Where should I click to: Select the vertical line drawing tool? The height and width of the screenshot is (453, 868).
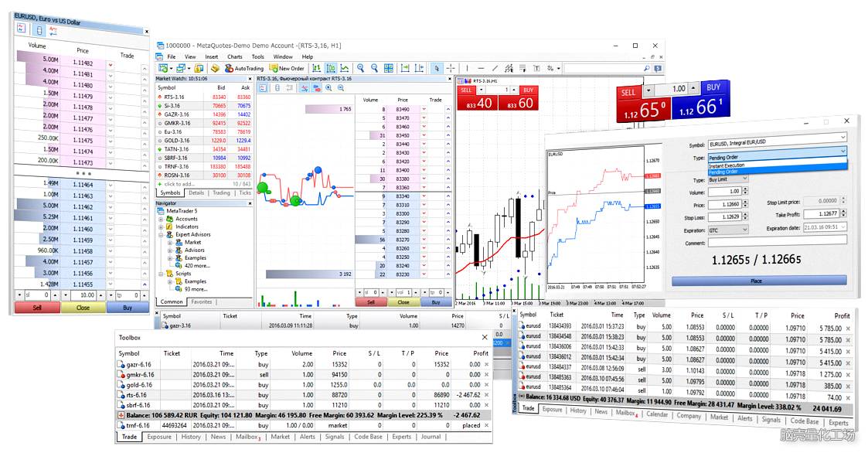pos(467,68)
